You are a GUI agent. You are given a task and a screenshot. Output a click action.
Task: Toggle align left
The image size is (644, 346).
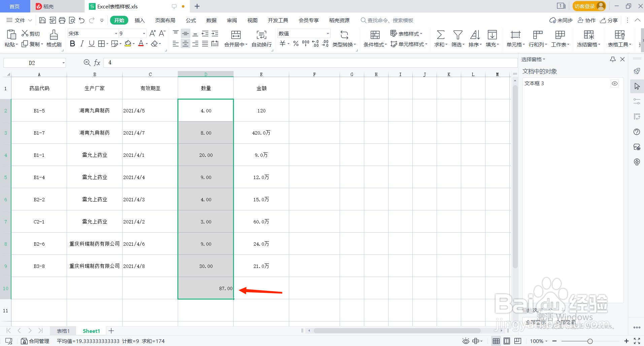click(176, 44)
